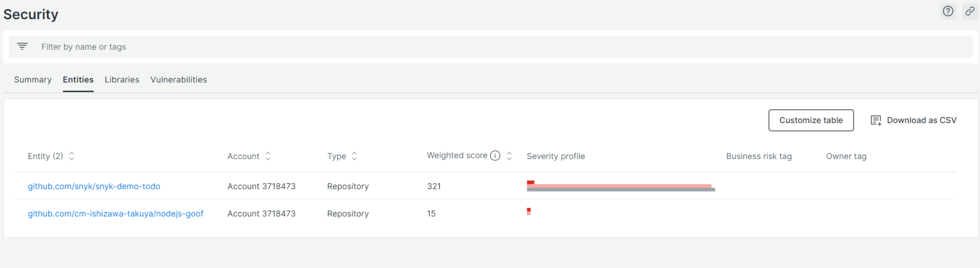Open the snyk-demo-todo repository link

(x=94, y=186)
